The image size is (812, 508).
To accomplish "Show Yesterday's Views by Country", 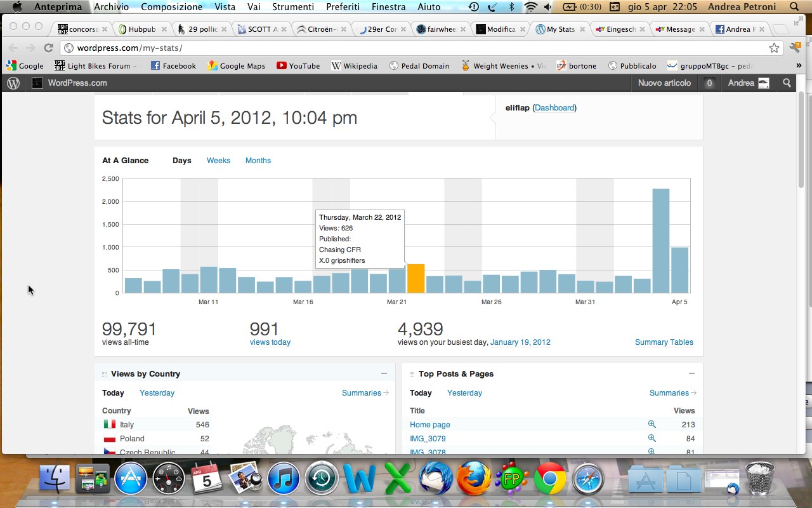I will (157, 393).
